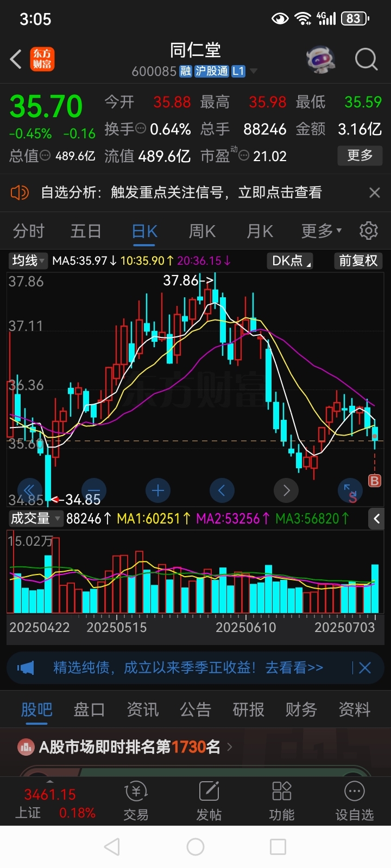This screenshot has width=391, height=868.
Task: Open the 功能 functions icon
Action: [x=282, y=802]
